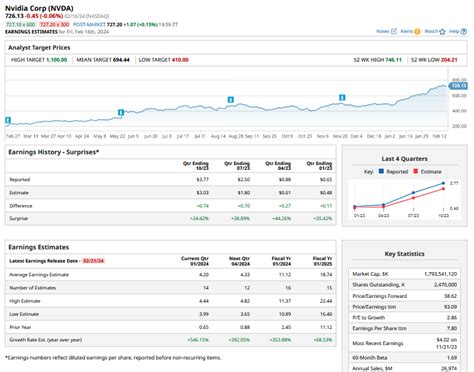
Task: Click the Notes link text
Action: 383,31
